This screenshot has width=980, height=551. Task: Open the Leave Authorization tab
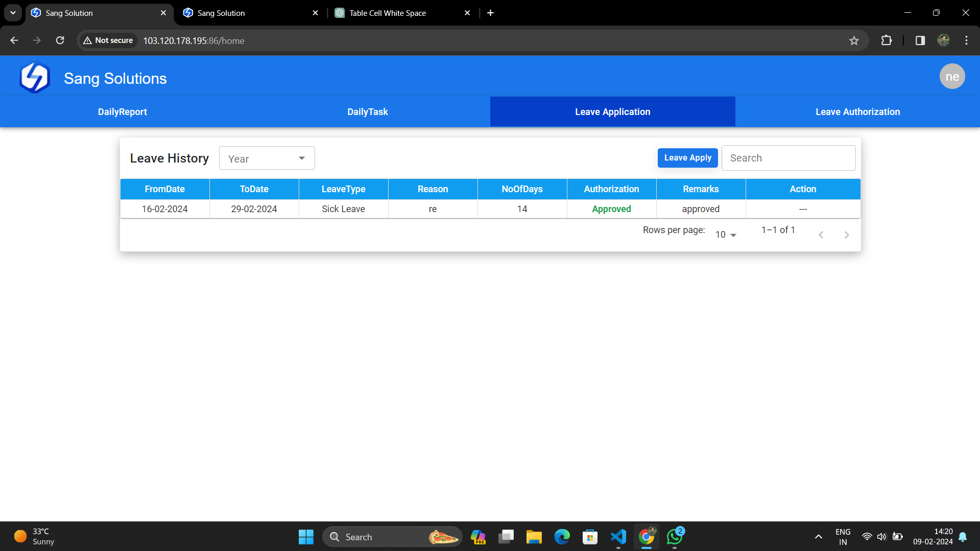pyautogui.click(x=857, y=112)
